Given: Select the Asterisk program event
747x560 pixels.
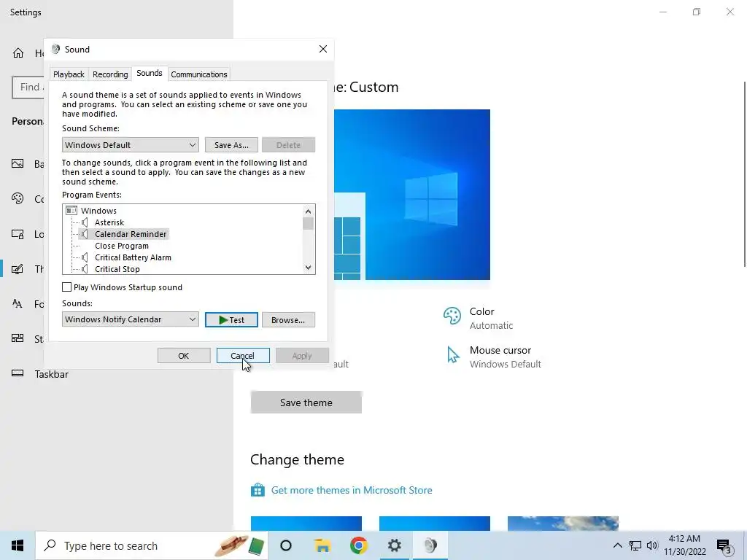Looking at the screenshot, I should tap(109, 222).
